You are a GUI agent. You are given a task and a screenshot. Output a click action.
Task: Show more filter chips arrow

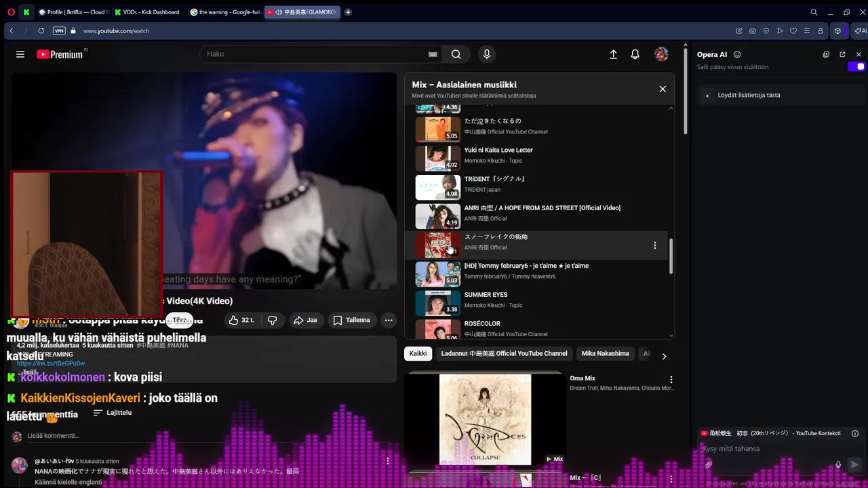[x=664, y=356]
